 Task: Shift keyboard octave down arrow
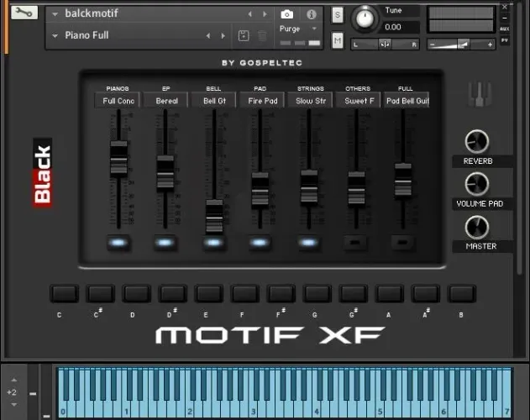point(13,404)
